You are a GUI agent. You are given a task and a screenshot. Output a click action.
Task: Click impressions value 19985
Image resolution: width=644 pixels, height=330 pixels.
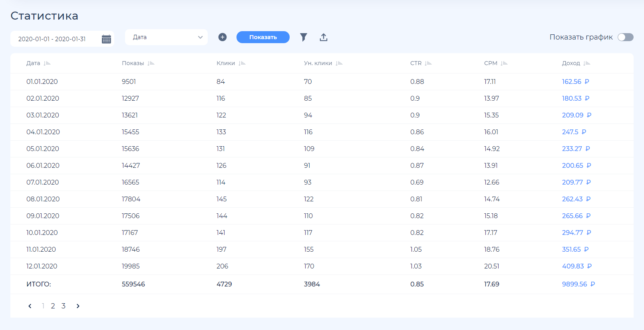click(131, 266)
